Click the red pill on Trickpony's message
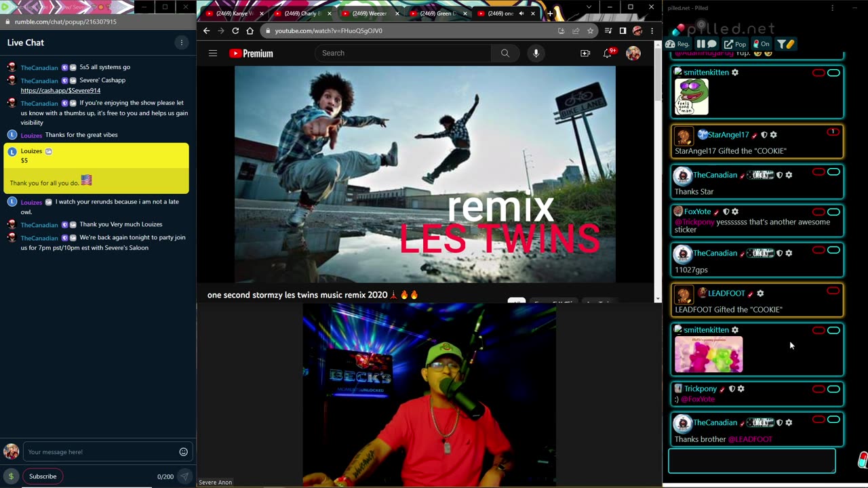The height and width of the screenshot is (488, 868). coord(818,389)
